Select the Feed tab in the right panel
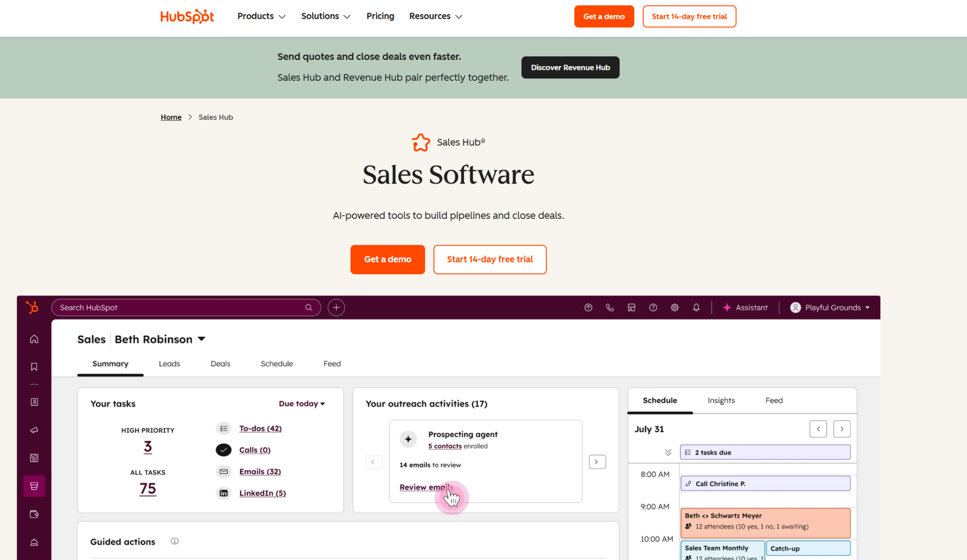Image resolution: width=967 pixels, height=560 pixels. pyautogui.click(x=774, y=401)
